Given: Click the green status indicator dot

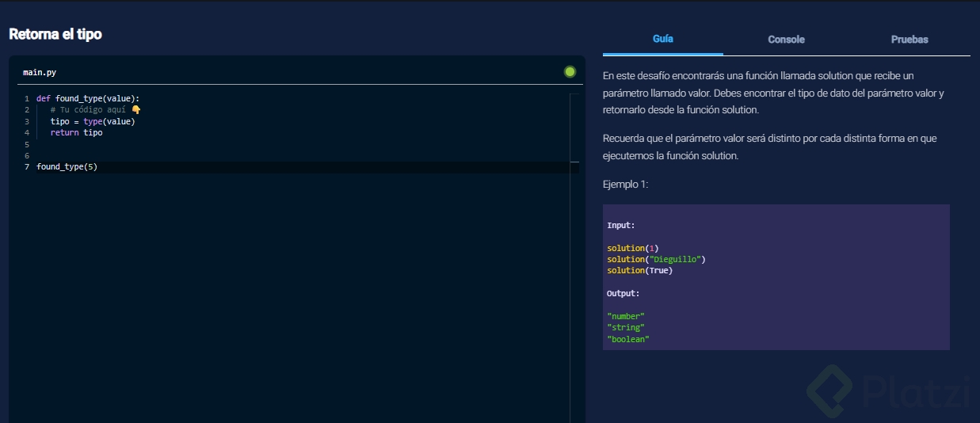Looking at the screenshot, I should point(570,72).
